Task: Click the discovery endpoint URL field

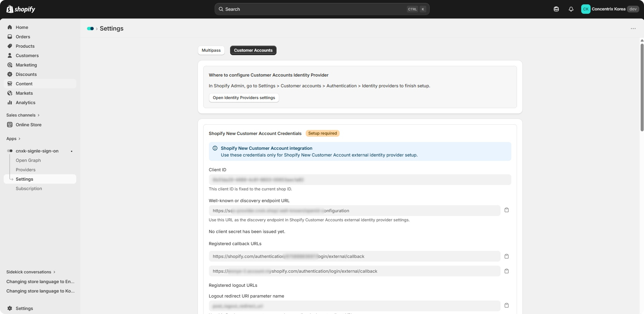Action: tap(354, 211)
